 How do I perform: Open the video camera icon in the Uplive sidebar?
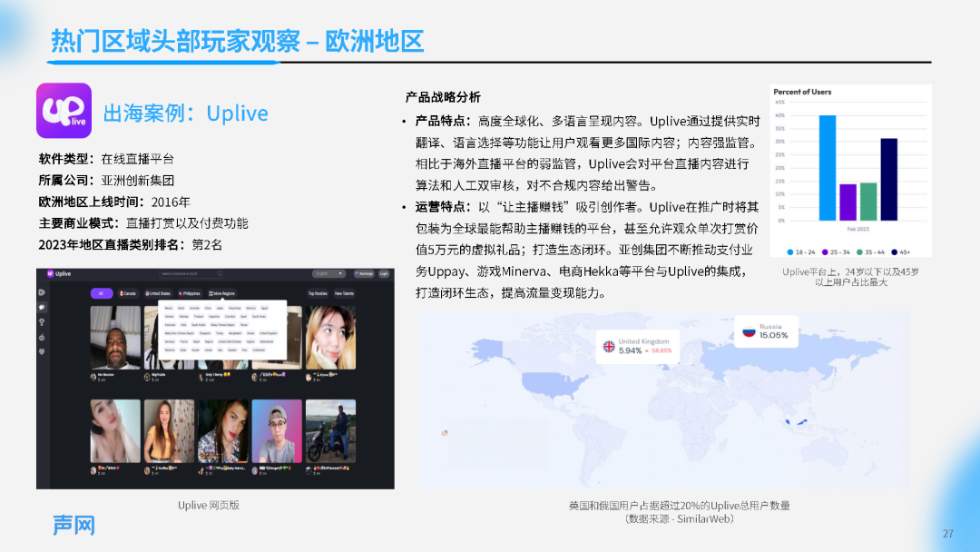(x=42, y=292)
